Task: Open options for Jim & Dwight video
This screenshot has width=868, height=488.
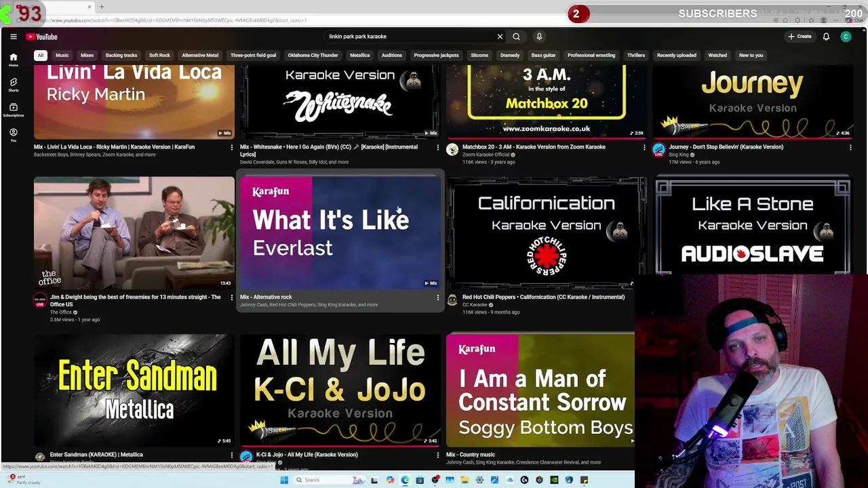Action: [x=231, y=298]
